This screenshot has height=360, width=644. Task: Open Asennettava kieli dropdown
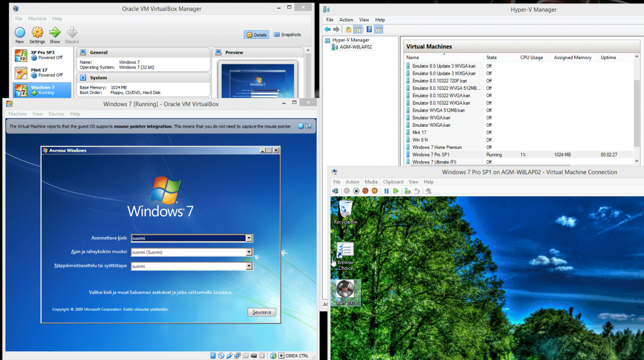[x=249, y=238]
